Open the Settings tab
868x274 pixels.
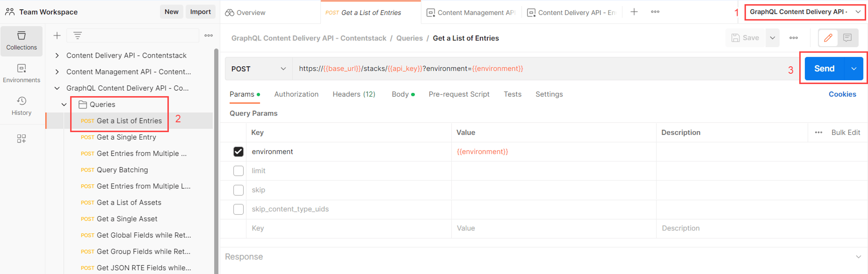(x=549, y=94)
